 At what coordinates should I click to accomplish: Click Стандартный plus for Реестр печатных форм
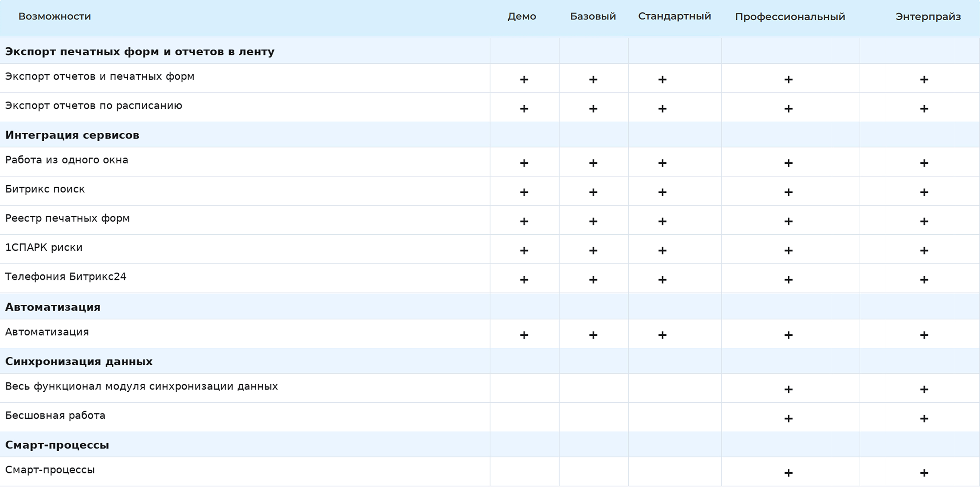(x=662, y=222)
